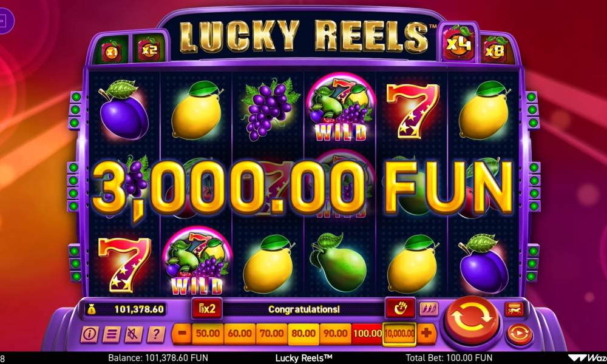Screen dimensions: 607x364
Task: Activate the x2 gamble button
Action: point(207,308)
